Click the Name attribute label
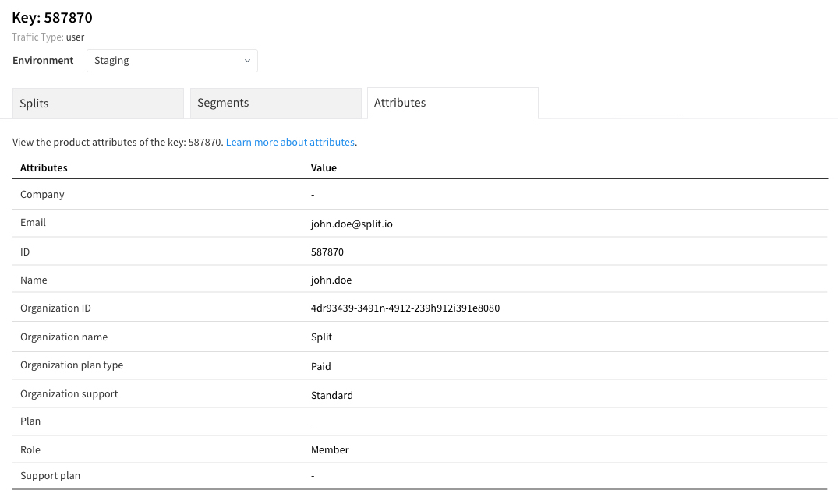This screenshot has width=838, height=504. (x=34, y=280)
